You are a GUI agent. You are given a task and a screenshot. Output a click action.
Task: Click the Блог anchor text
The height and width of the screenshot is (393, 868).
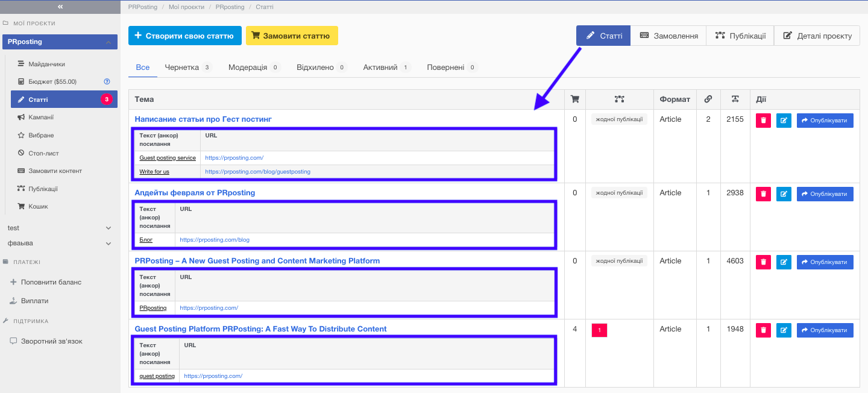point(146,240)
